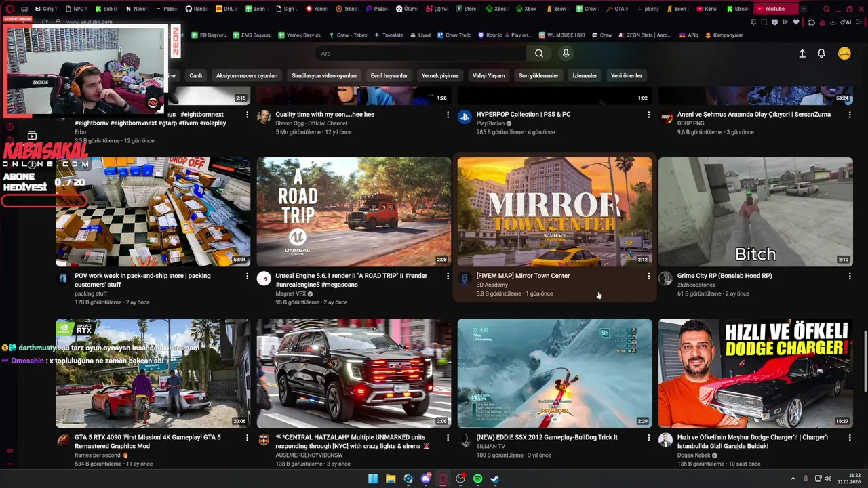Select İzlenenler filter chip
Screen dimensions: 868x488
585,75
